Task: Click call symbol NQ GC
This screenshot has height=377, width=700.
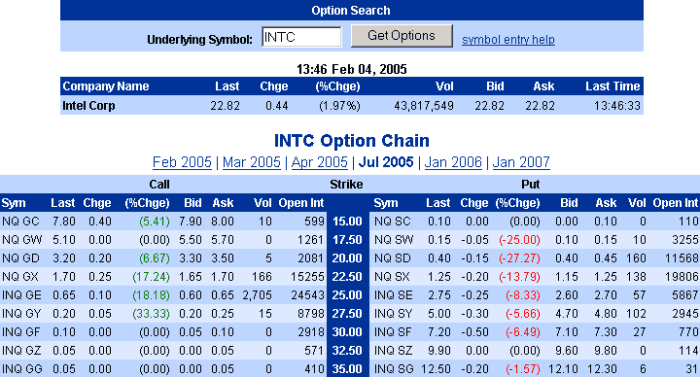Action: 21,221
